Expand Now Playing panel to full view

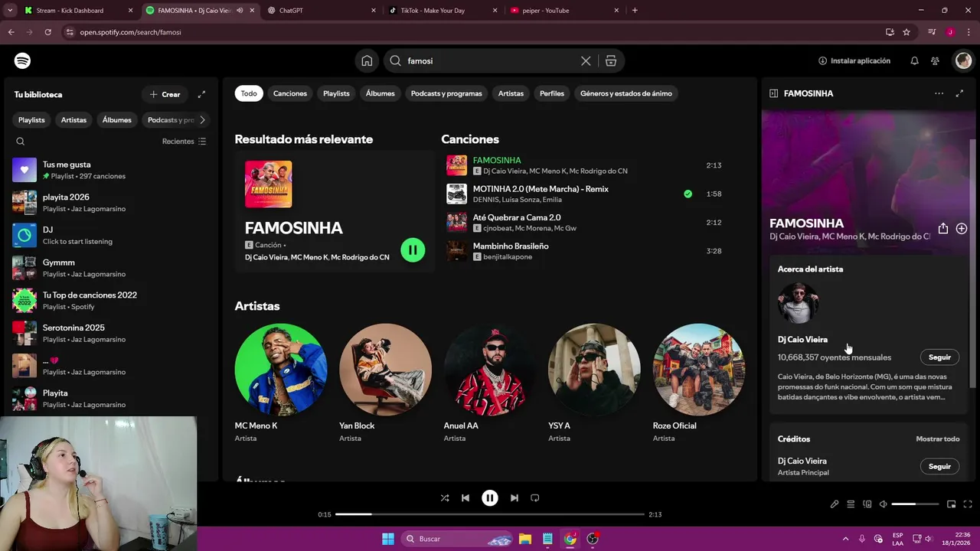tap(959, 93)
